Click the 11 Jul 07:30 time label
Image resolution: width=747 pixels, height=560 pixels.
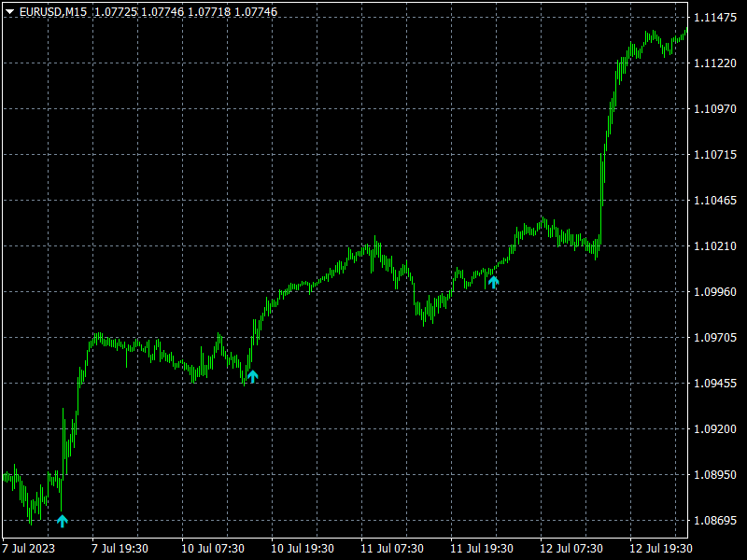tap(392, 549)
